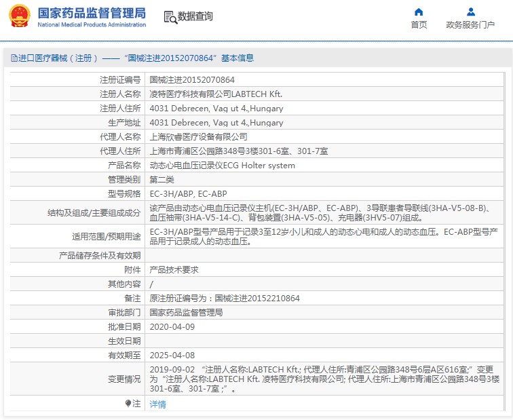The width and height of the screenshot is (513, 420).
Task: Click the 国家药品监督管理局 site title
Action: (91, 12)
